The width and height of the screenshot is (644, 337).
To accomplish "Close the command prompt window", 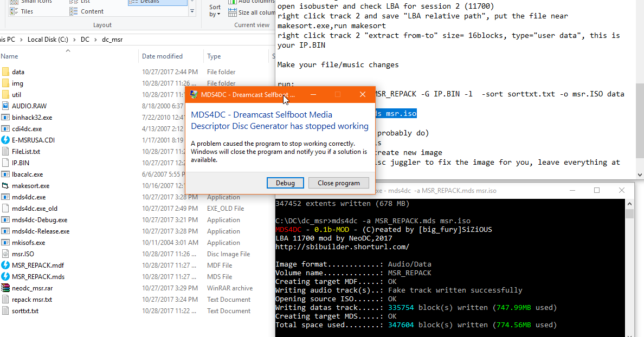I will tap(622, 191).
